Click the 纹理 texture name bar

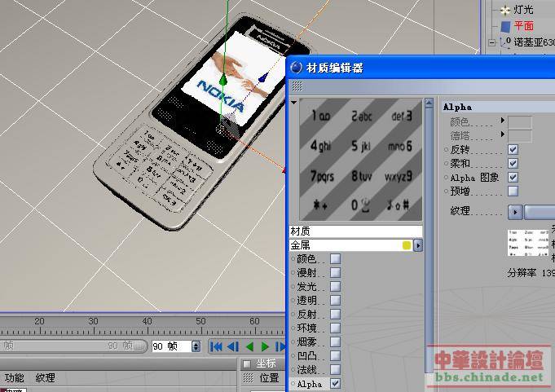pos(539,212)
